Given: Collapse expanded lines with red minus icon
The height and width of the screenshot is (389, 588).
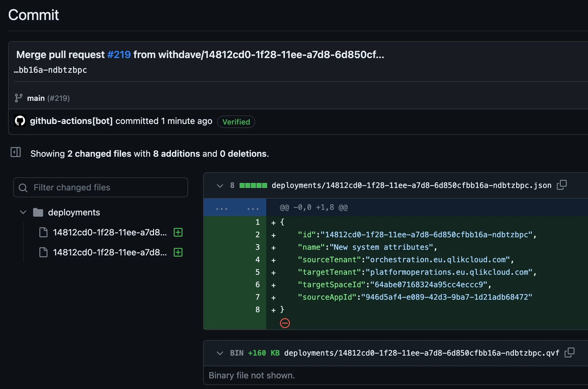Looking at the screenshot, I should coord(285,323).
